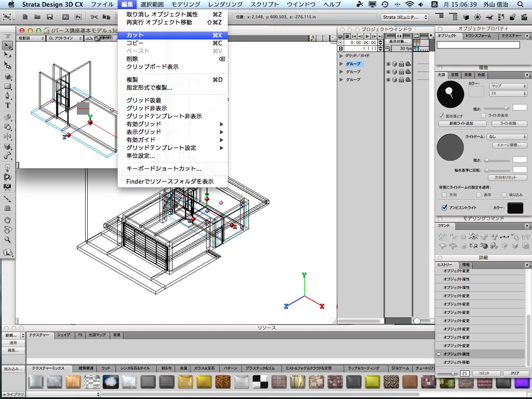532x399 pixels.
Task: Pick the 2D rectangle tool
Action: point(7,86)
